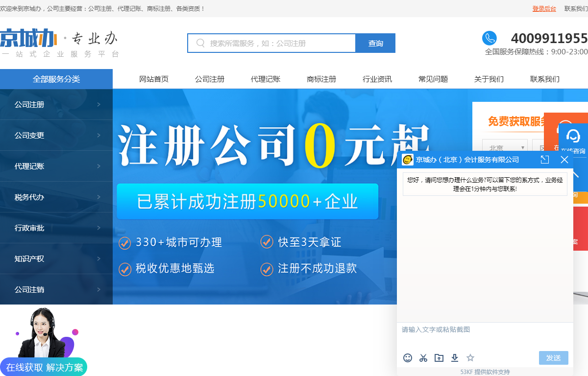Open 行业资讯 in top navigation

[x=377, y=79]
